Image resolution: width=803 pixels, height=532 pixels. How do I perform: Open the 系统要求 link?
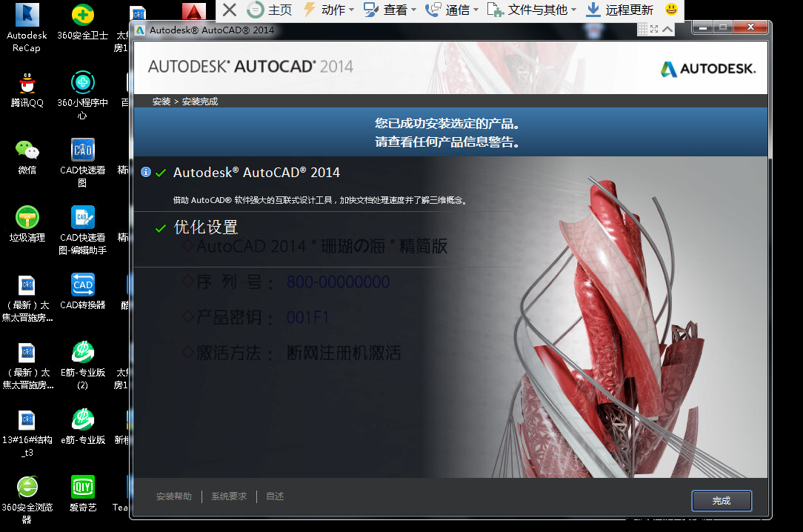point(229,496)
